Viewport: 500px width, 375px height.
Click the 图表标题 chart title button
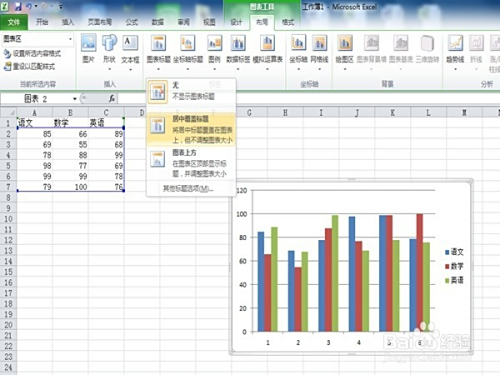click(x=158, y=52)
